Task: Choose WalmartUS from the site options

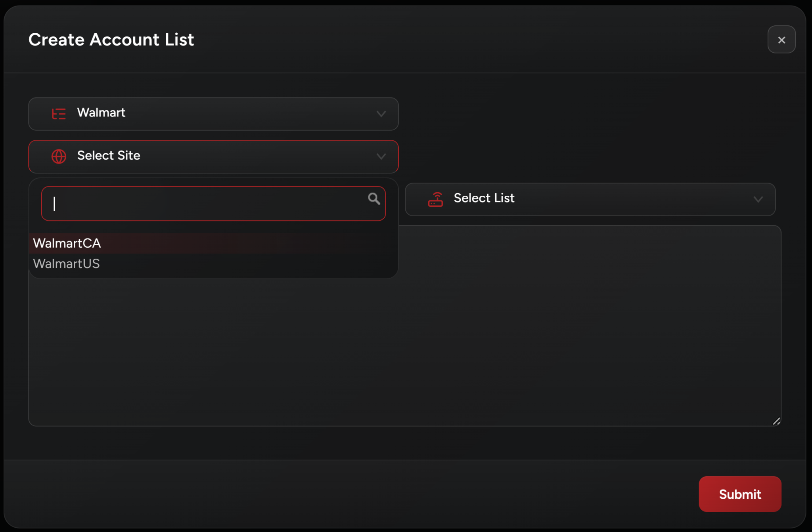Action: point(67,264)
